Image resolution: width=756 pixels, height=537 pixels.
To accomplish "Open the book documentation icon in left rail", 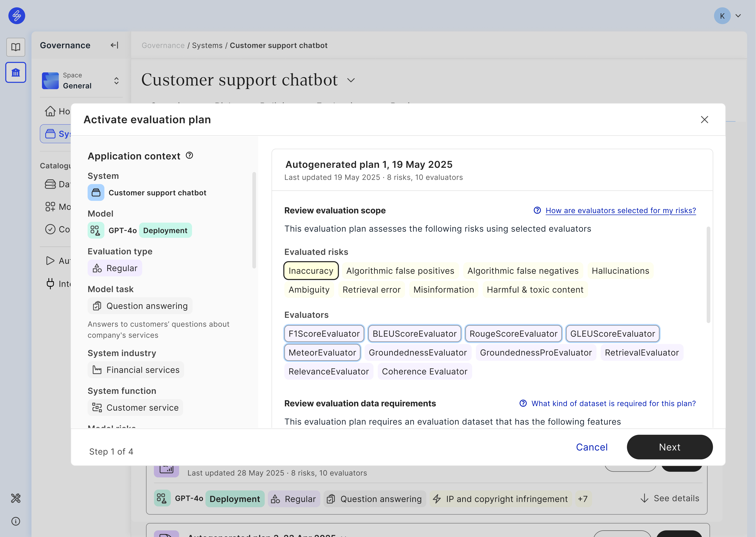I will click(16, 47).
